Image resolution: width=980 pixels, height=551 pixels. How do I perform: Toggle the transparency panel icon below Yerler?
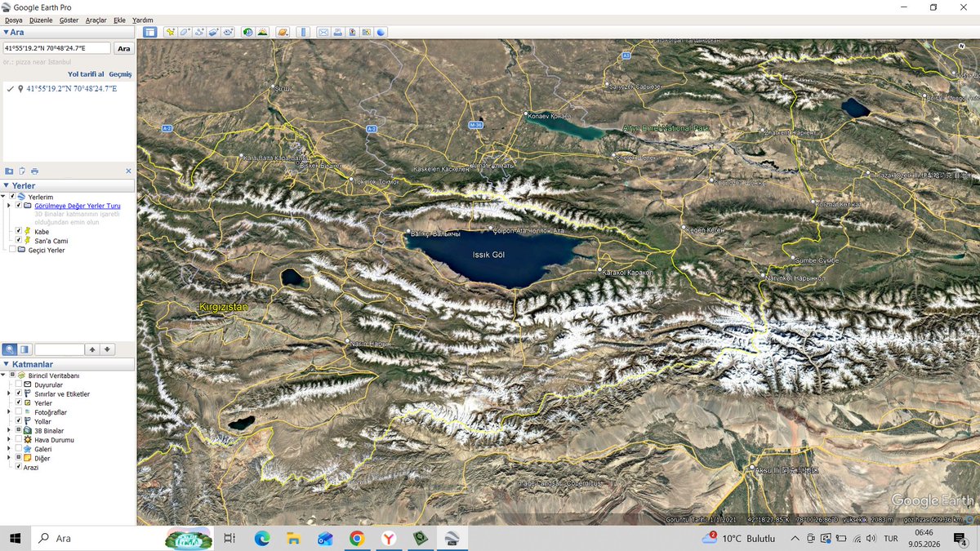[25, 349]
